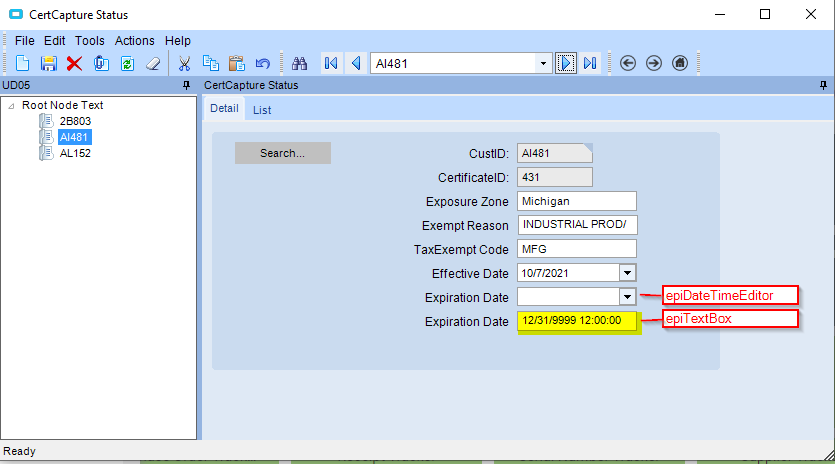Click the 2B803 tree node icon
The image size is (835, 464).
(x=46, y=121)
